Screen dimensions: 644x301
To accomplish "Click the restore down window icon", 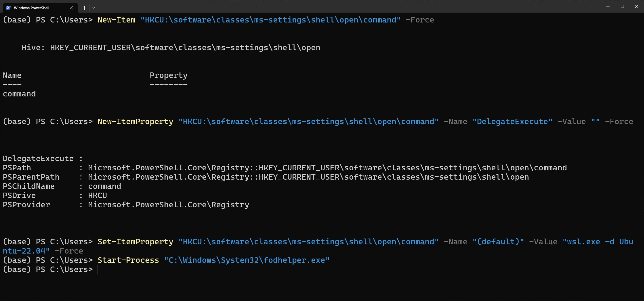I will [x=622, y=7].
